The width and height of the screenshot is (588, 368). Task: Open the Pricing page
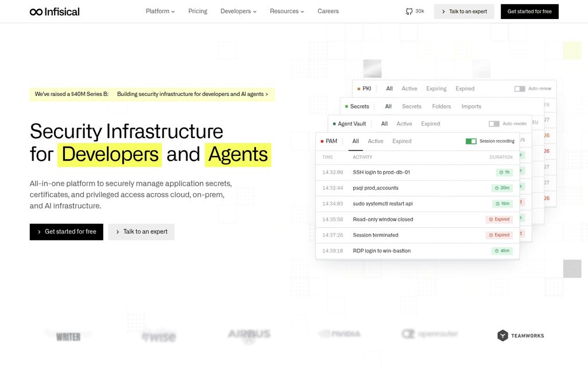point(198,11)
